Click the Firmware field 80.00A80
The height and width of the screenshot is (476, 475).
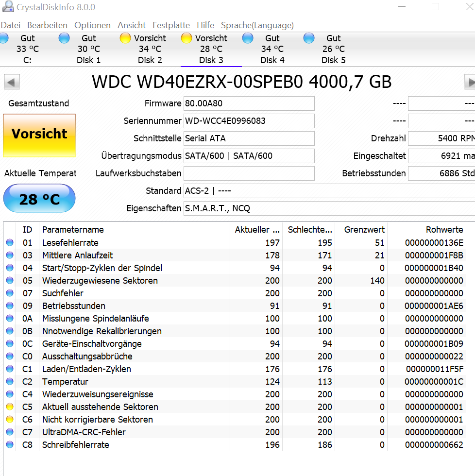[x=249, y=103]
